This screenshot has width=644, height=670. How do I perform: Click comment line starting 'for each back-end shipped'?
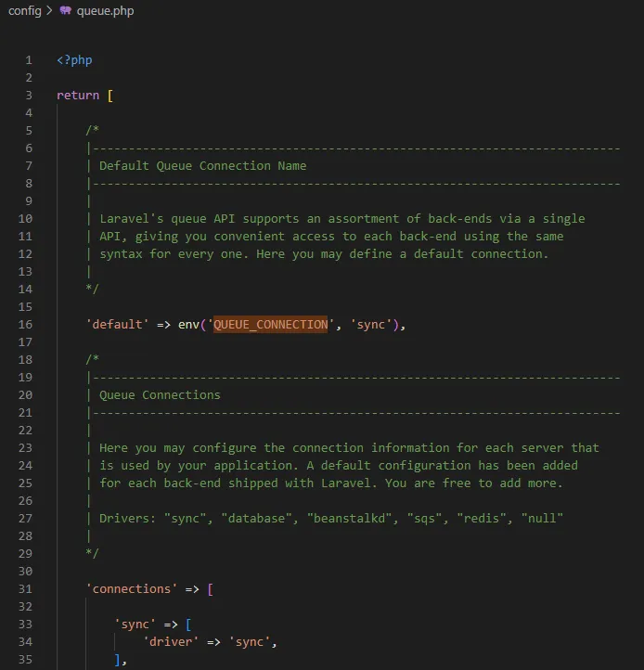pyautogui.click(x=331, y=483)
